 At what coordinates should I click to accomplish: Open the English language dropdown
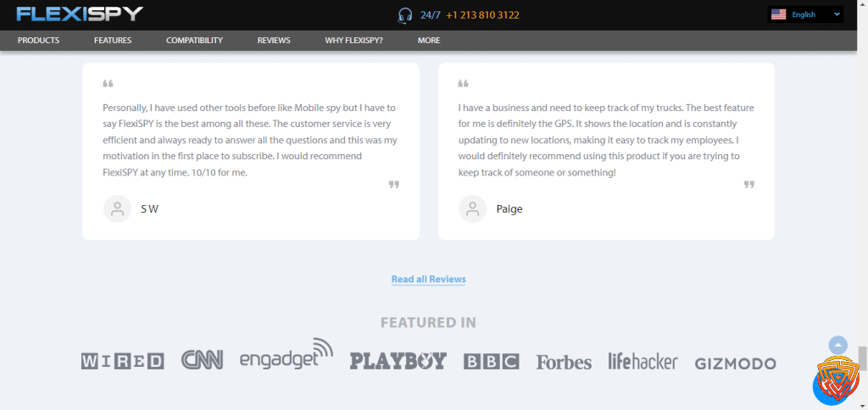(x=805, y=15)
